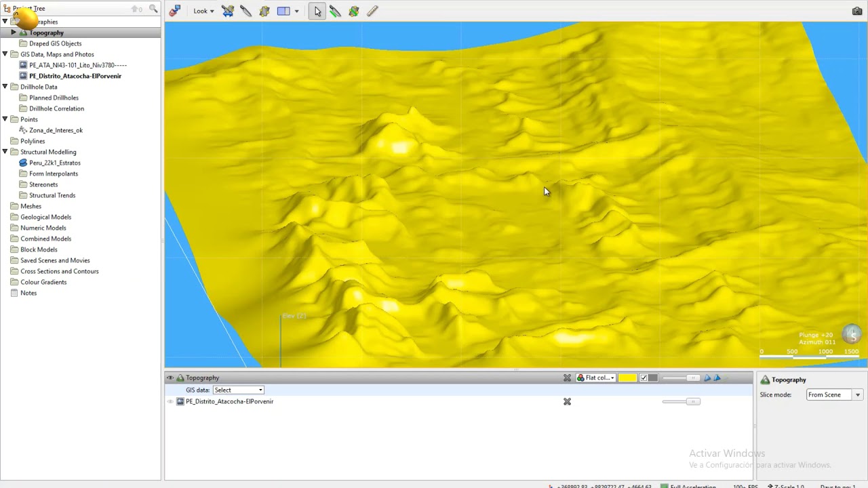Click the grey back-face colour swatch
The height and width of the screenshot is (488, 868).
653,378
